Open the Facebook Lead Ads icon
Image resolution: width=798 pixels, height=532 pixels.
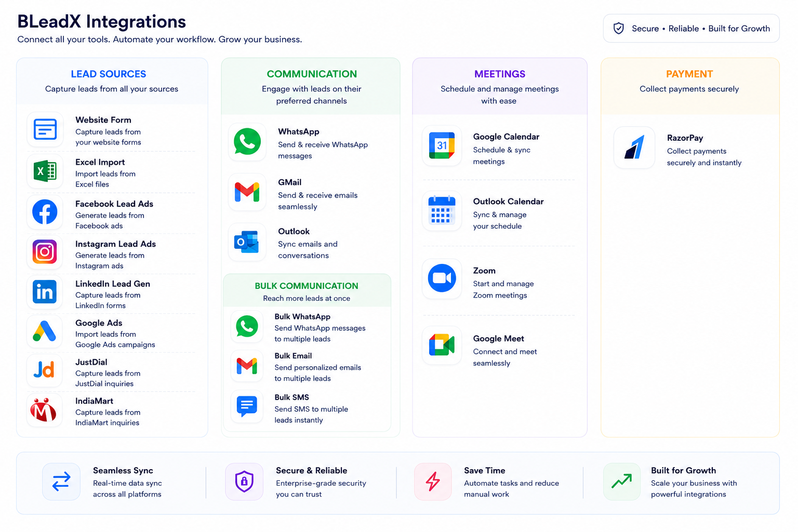(45, 212)
